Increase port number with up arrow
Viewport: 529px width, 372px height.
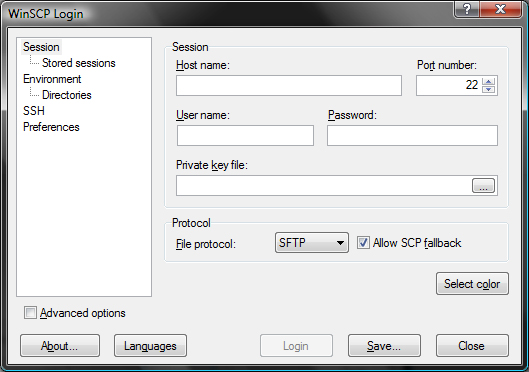(x=489, y=81)
